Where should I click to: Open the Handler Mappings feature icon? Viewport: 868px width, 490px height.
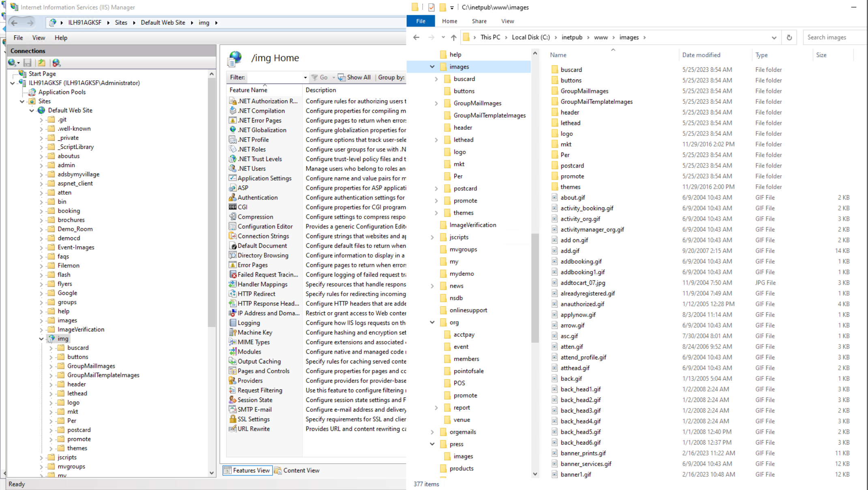[x=233, y=284]
